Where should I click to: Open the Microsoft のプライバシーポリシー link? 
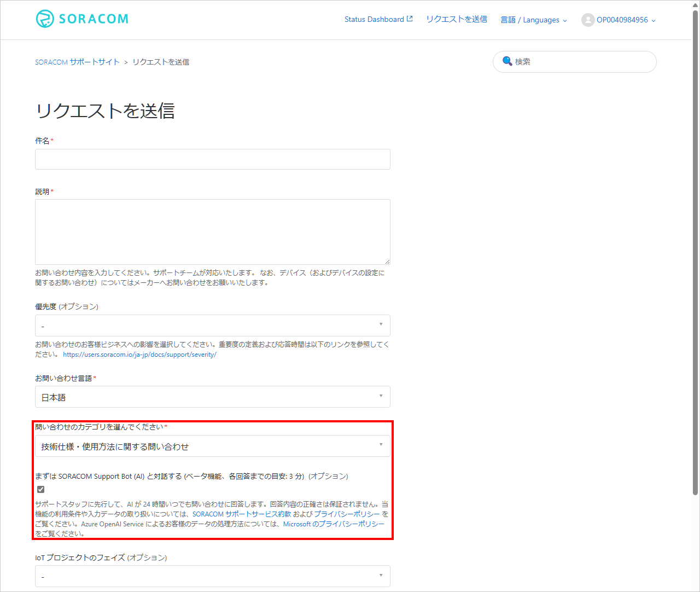point(335,524)
